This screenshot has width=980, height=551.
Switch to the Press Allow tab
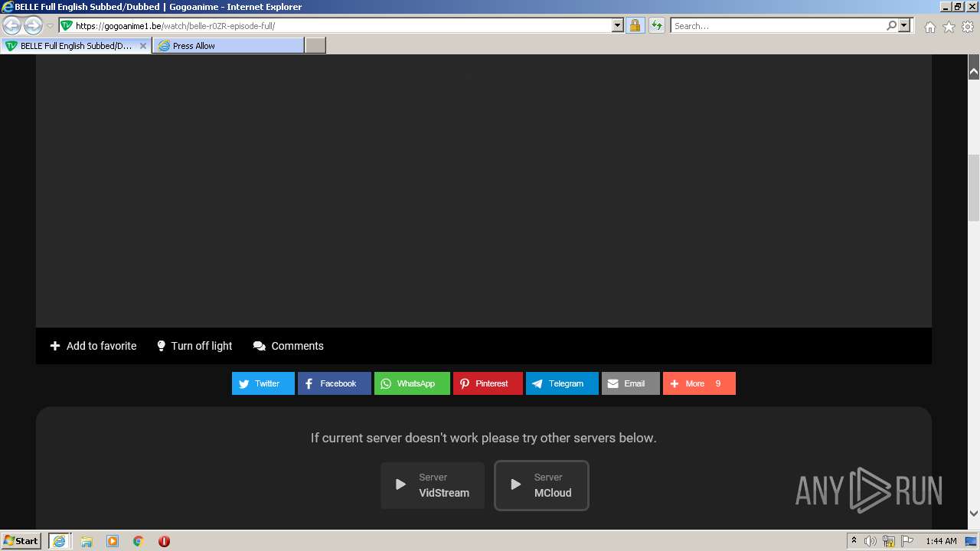point(227,46)
